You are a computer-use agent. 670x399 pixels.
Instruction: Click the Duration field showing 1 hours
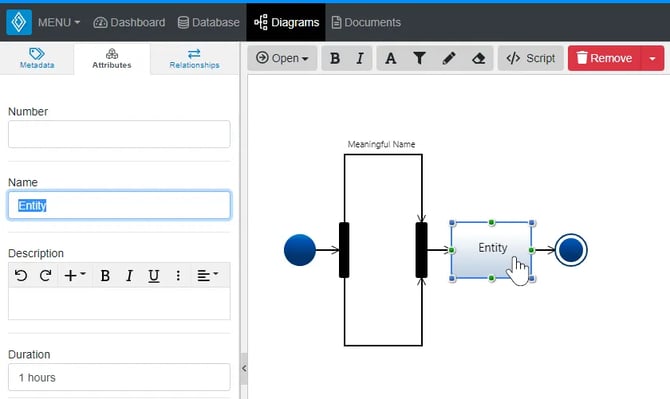pos(119,377)
